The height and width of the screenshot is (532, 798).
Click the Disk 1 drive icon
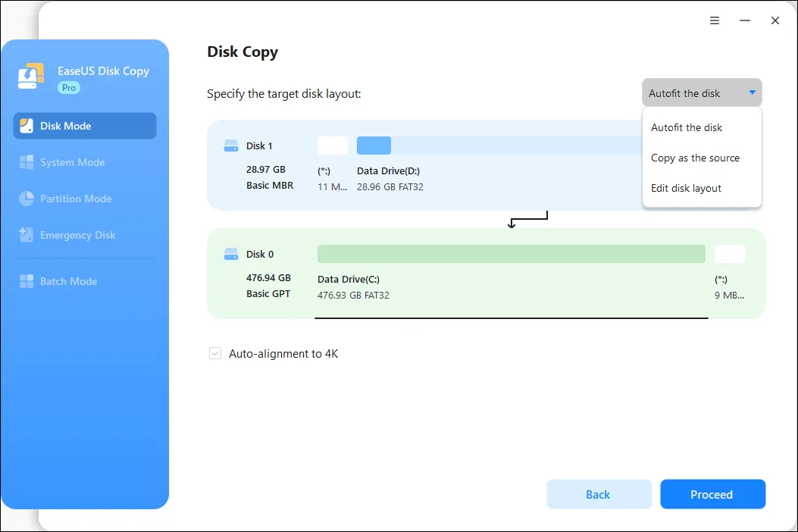point(231,146)
